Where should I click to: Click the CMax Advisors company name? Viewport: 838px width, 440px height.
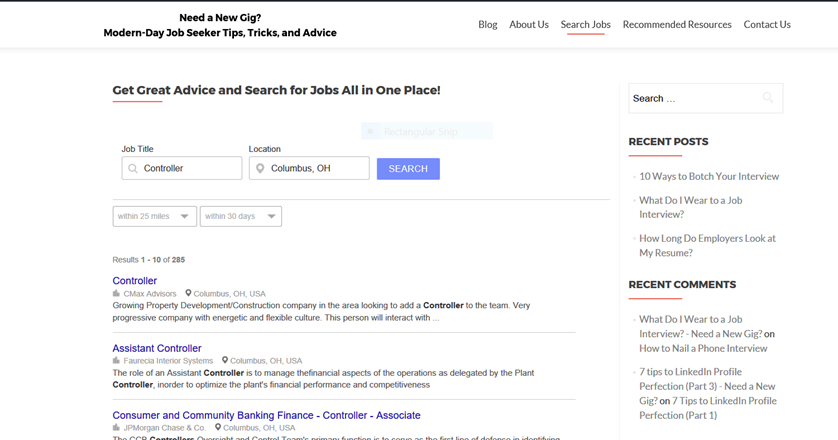[x=150, y=294]
